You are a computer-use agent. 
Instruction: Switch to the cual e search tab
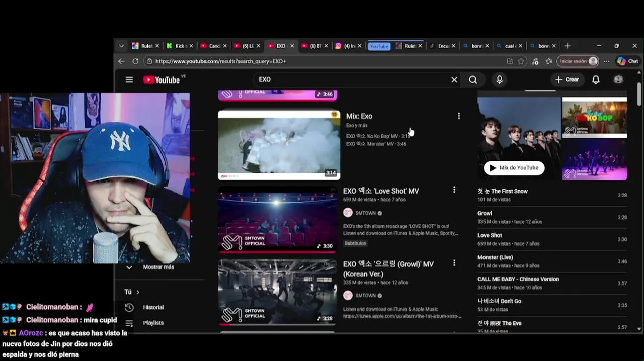click(x=509, y=46)
